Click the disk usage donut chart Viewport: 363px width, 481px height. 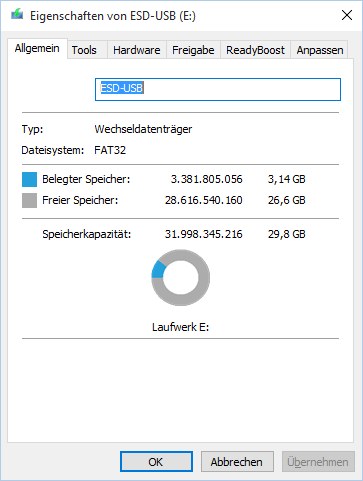click(x=181, y=278)
